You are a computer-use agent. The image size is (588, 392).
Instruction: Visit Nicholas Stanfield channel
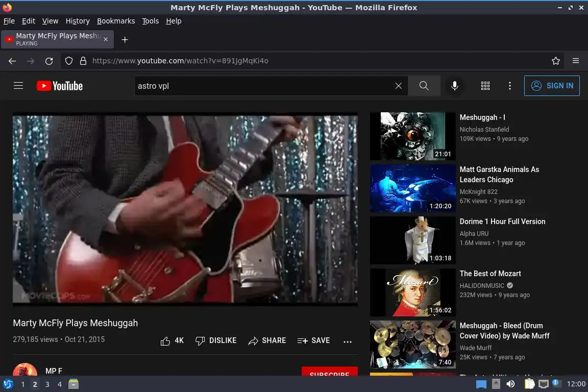tap(484, 130)
